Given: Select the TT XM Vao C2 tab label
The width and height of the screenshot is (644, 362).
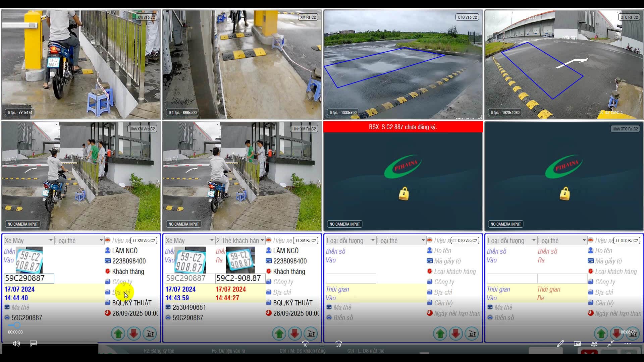Looking at the screenshot, I should pyautogui.click(x=144, y=240).
